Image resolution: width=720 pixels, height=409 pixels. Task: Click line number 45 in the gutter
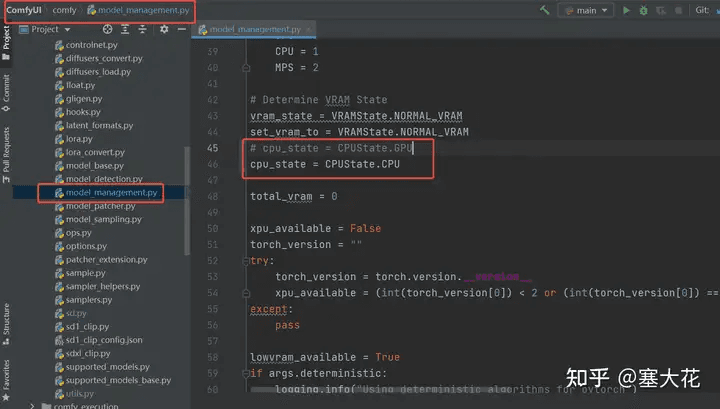213,148
